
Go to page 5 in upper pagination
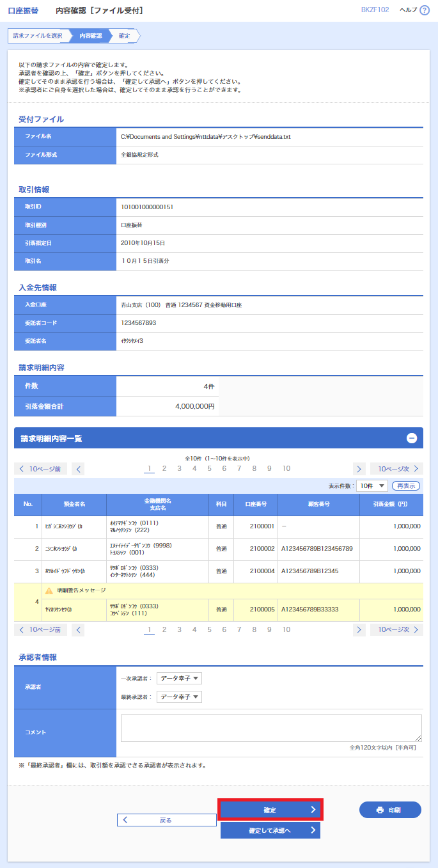click(209, 468)
